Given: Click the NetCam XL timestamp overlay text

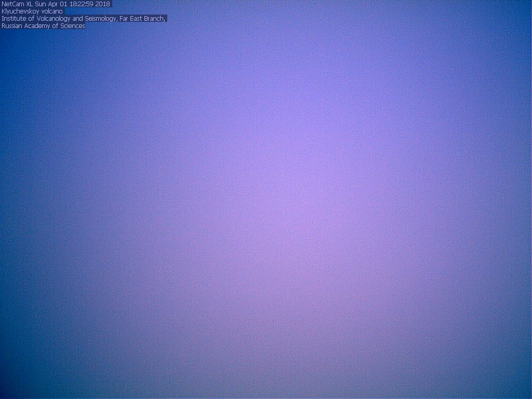Looking at the screenshot, I should click(56, 4).
